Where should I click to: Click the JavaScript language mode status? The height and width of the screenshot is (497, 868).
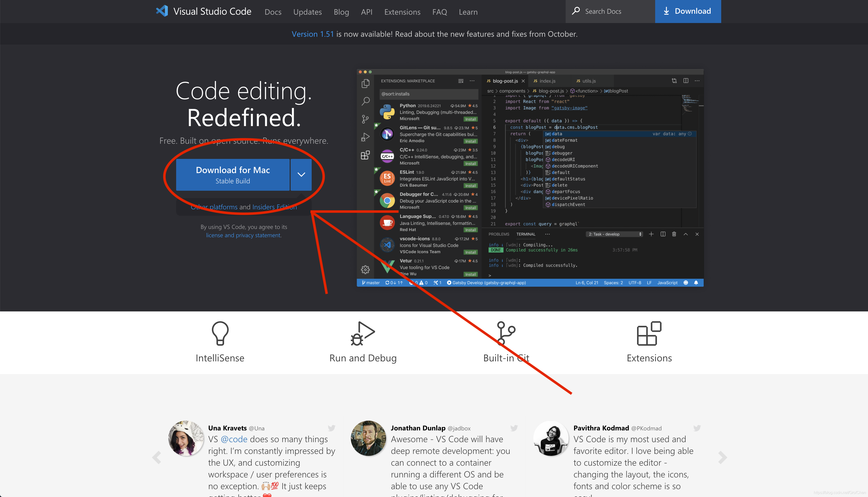667,283
